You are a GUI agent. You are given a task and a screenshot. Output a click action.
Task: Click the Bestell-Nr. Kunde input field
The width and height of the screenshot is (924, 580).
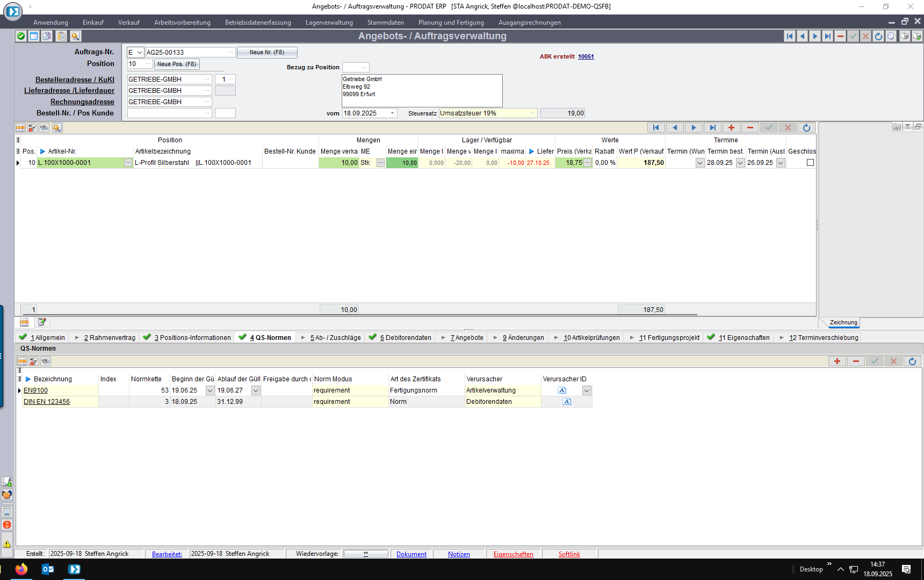click(x=169, y=113)
